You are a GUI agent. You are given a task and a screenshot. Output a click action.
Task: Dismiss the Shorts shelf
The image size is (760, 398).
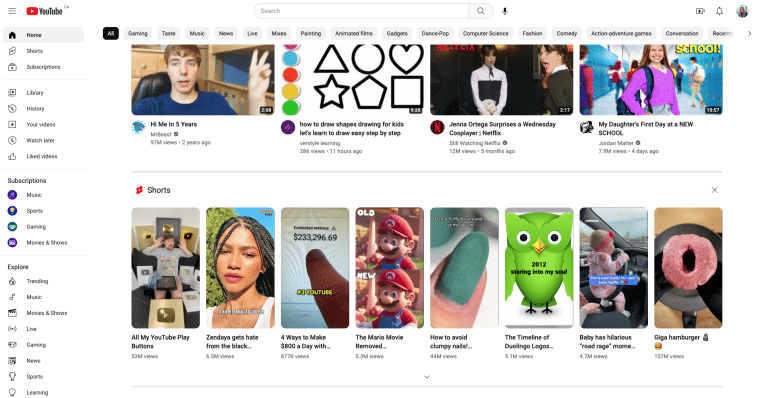[x=714, y=190]
